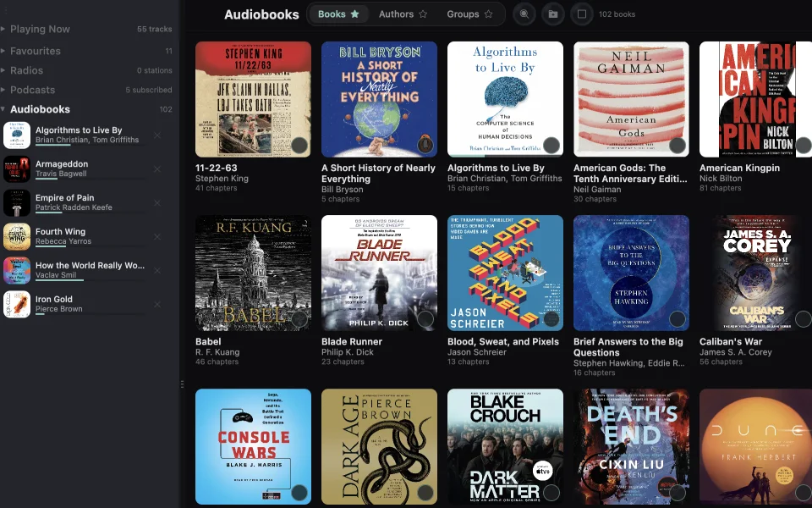The height and width of the screenshot is (508, 812).
Task: Remove Empire of Pain from sidebar list
Action: point(157,202)
